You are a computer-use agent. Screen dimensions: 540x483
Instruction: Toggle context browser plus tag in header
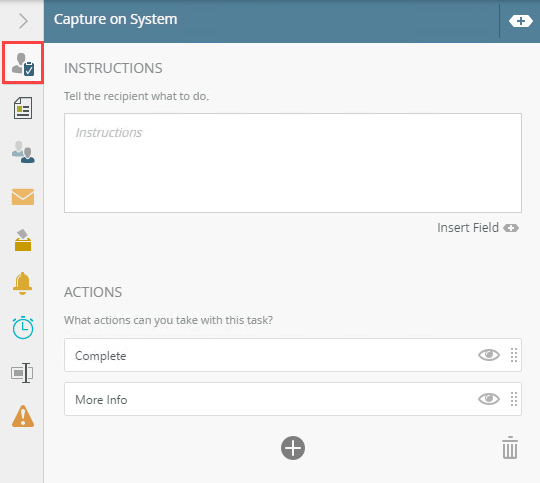[x=521, y=21]
